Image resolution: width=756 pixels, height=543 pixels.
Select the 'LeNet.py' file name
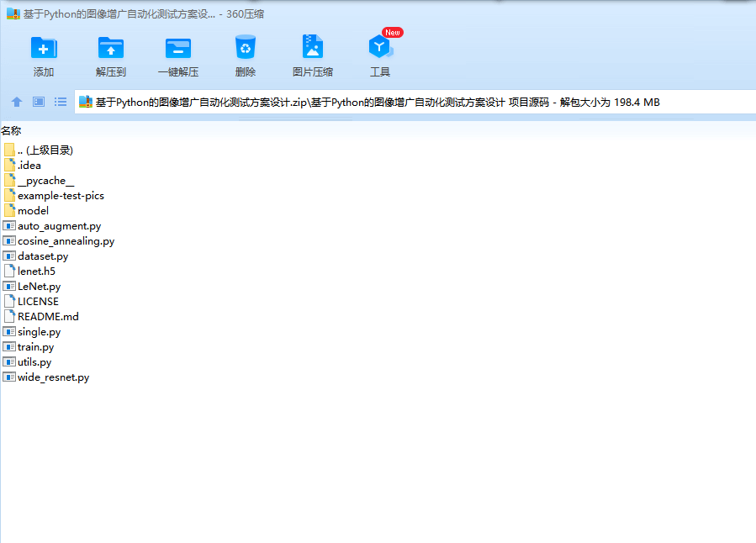39,287
